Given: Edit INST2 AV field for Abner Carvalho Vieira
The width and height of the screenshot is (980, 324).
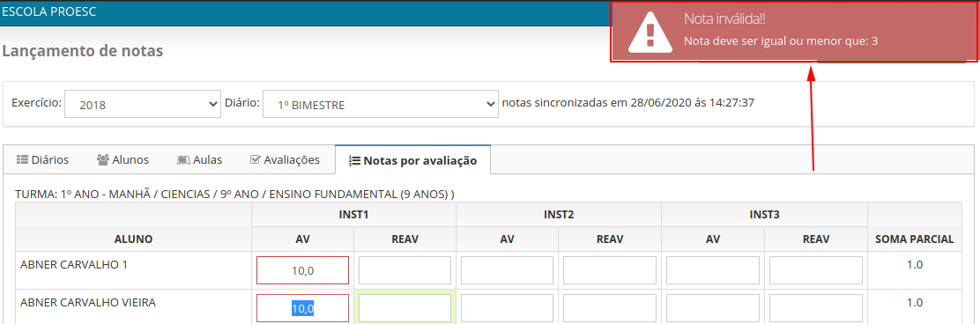Looking at the screenshot, I should point(507,308).
